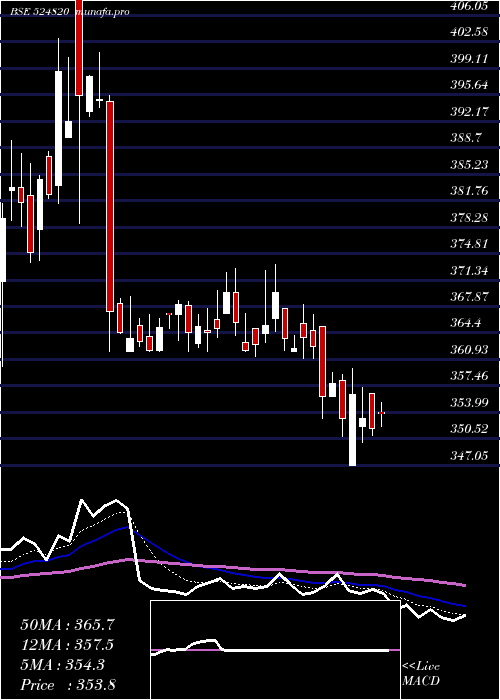
Task: Click the 378.28 price axis label
Action: click(468, 218)
